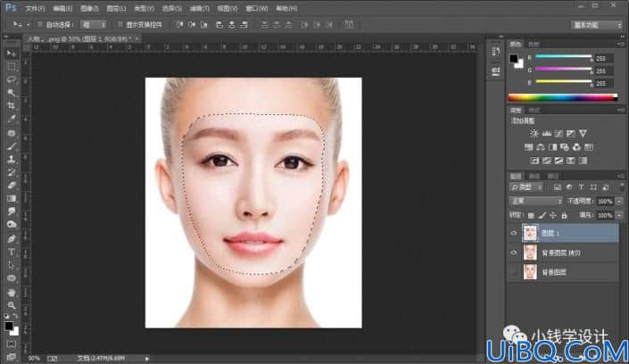Hide the 背景图层 拷贝 layer
The height and width of the screenshot is (364, 629).
pos(514,252)
